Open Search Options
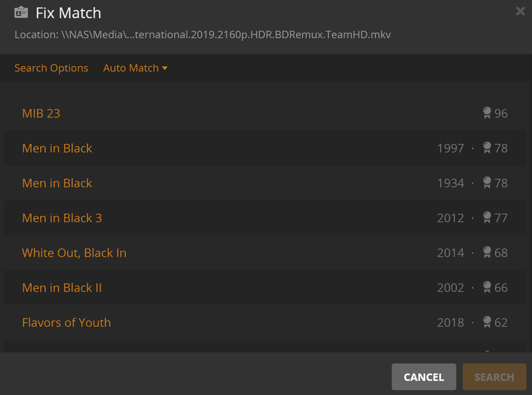This screenshot has height=395, width=532. coord(51,68)
